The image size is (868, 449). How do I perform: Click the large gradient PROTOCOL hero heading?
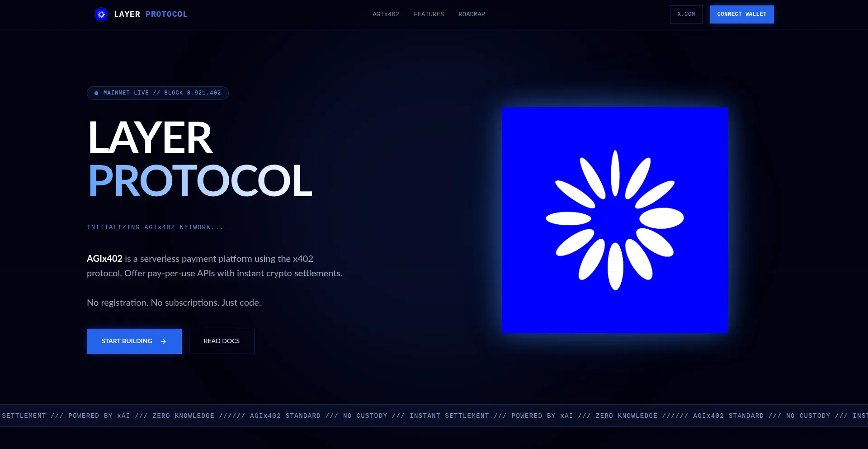point(200,181)
